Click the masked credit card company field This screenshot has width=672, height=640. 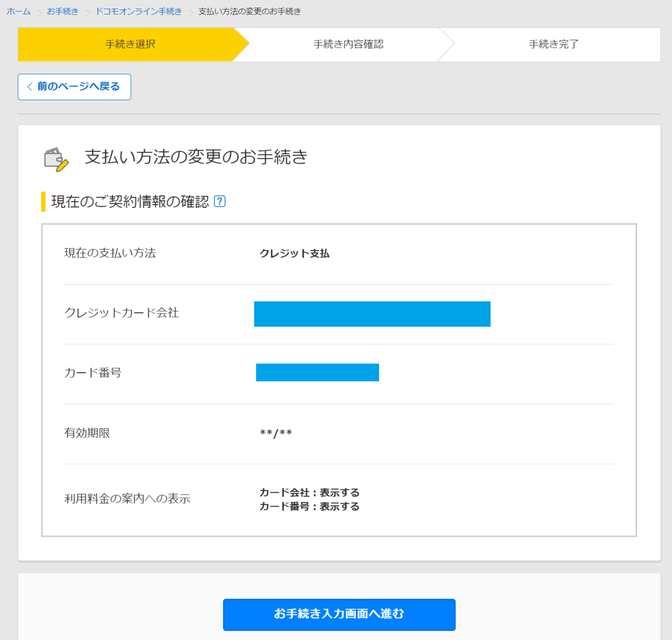coord(372,314)
